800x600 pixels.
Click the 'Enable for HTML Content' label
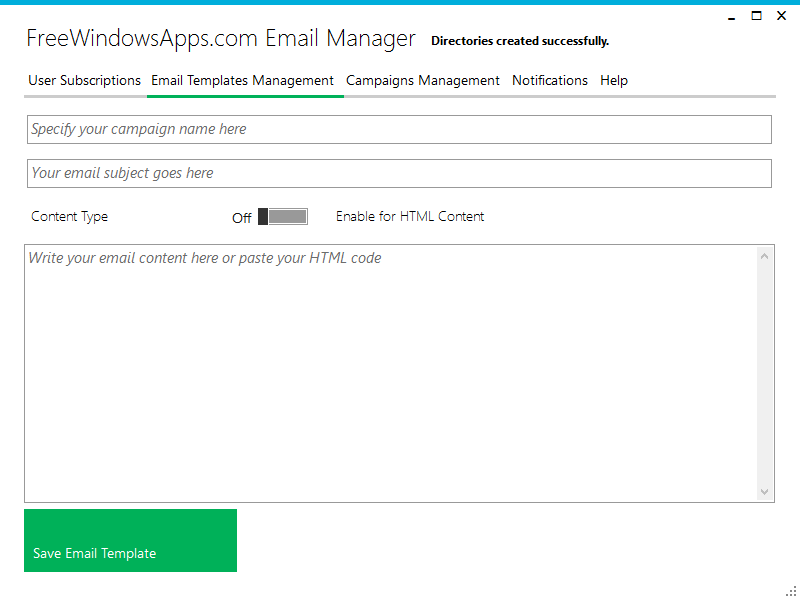point(410,216)
